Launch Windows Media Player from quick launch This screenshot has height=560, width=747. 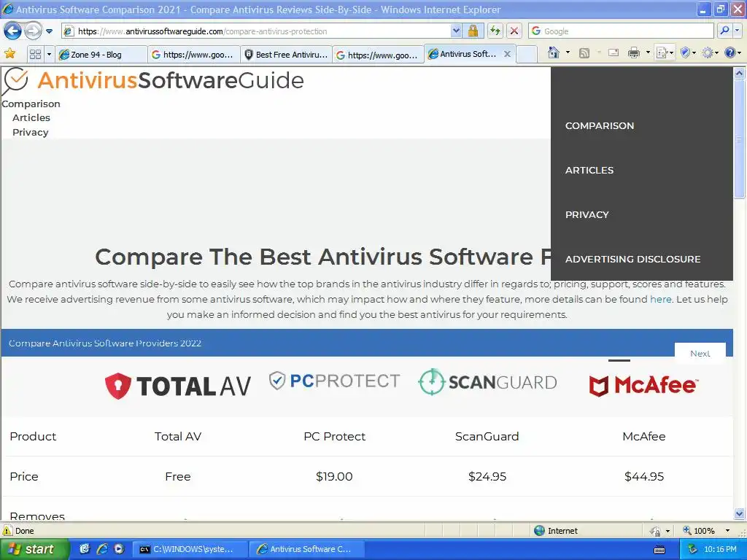119,549
